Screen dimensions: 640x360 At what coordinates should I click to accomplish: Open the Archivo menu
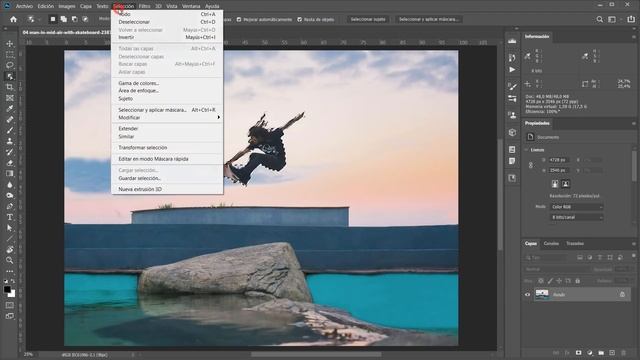24,6
